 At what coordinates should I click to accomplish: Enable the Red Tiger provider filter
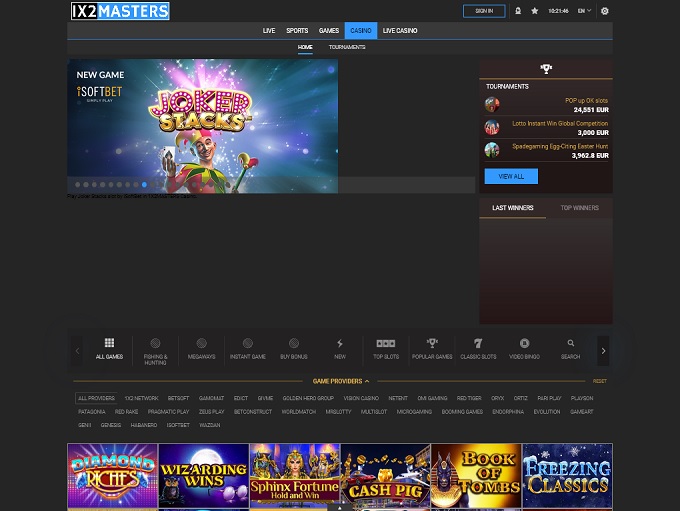coord(469,398)
